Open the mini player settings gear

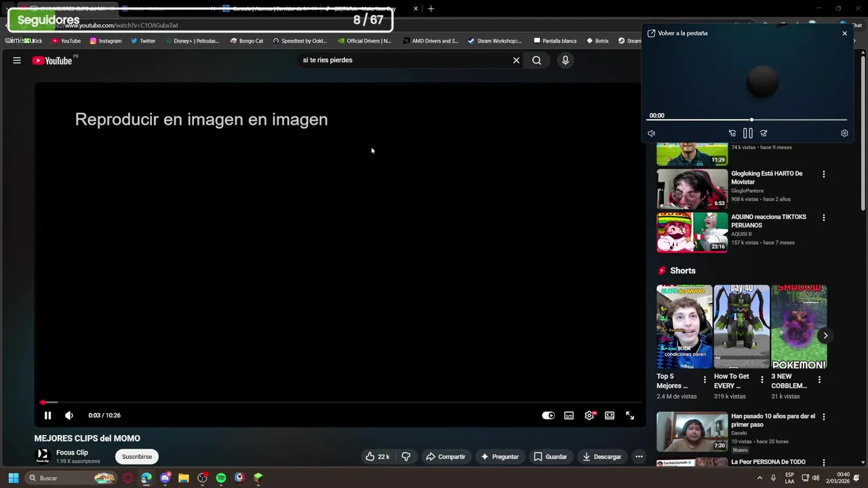tap(844, 134)
